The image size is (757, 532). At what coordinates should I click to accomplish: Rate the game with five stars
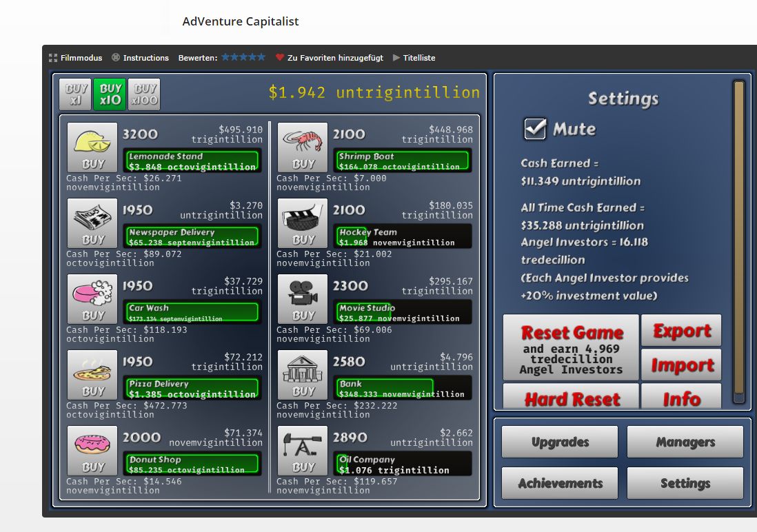[261, 57]
